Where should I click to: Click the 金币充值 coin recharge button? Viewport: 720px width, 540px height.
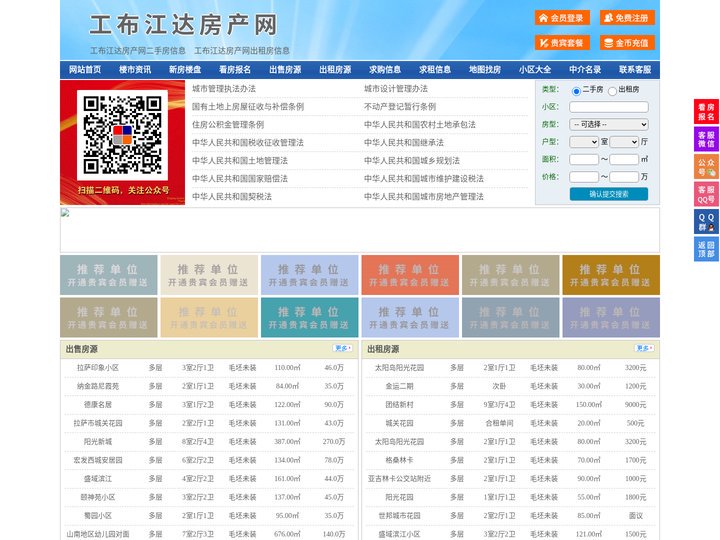coord(627,43)
